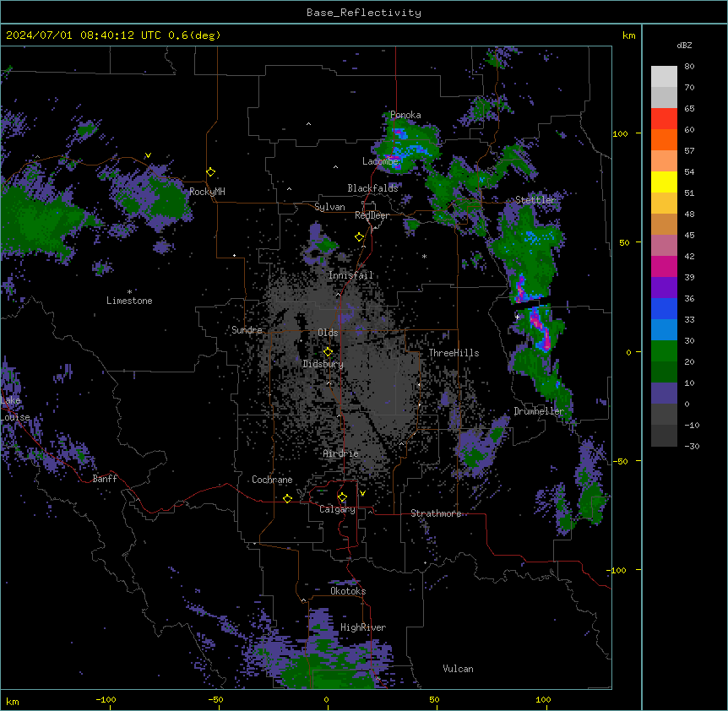Image resolution: width=728 pixels, height=711 pixels.
Task: Select the yellow V marker east of Calgary
Action: [x=362, y=493]
